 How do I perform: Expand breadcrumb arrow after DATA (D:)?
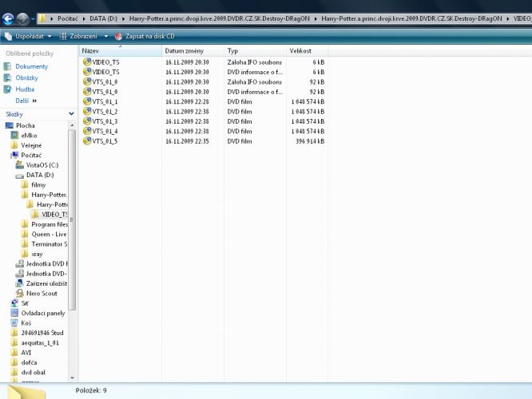[x=123, y=18]
